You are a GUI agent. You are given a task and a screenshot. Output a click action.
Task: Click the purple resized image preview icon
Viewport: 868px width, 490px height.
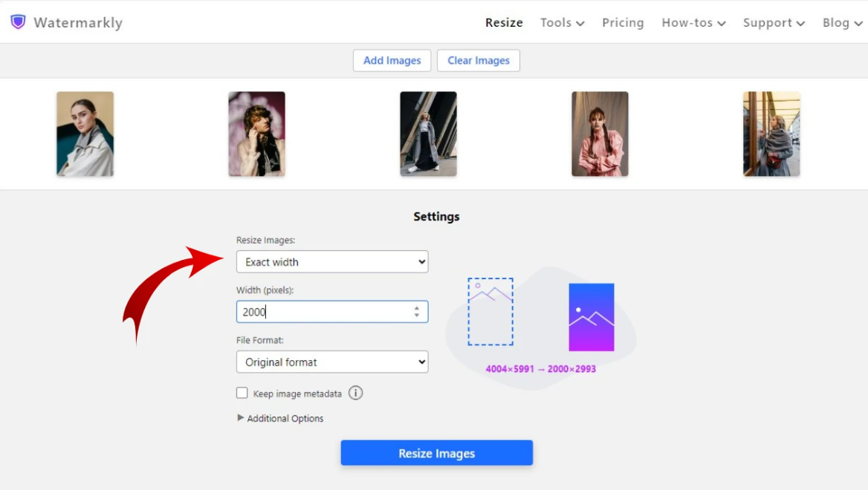pyautogui.click(x=592, y=317)
